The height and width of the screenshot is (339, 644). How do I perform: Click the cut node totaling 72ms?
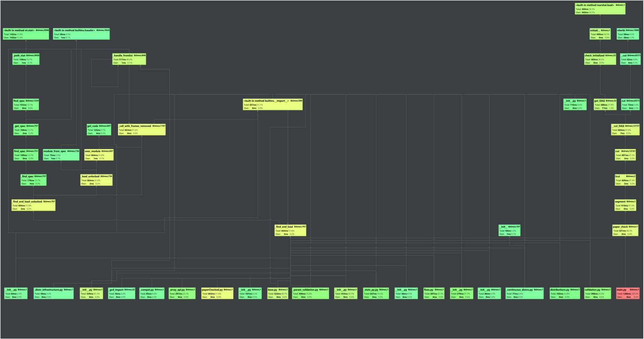pyautogui.click(x=630, y=105)
